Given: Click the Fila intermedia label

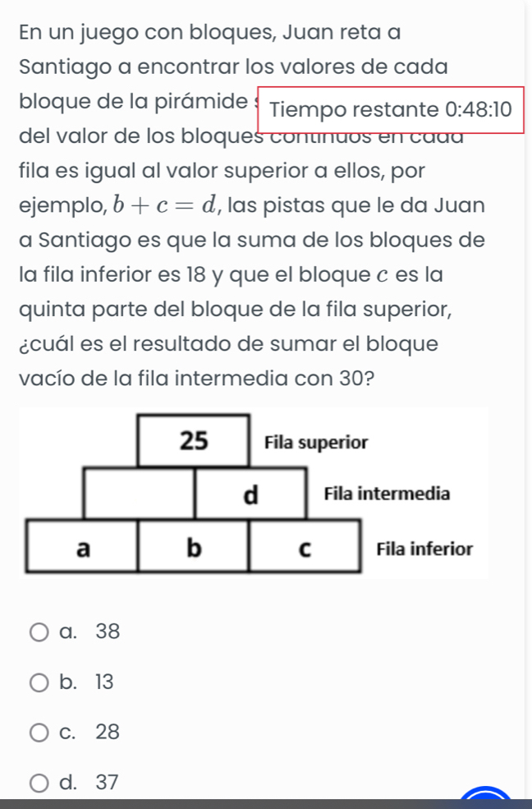Looking at the screenshot, I should point(388,494).
